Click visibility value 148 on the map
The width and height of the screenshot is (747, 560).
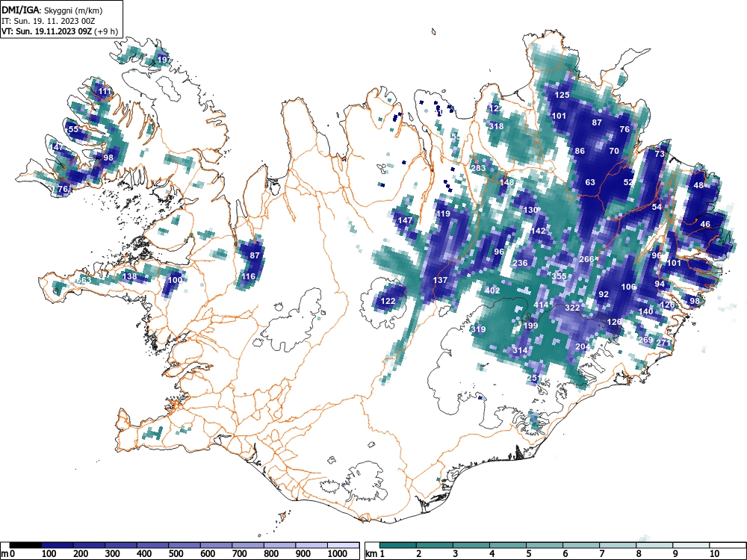tap(507, 182)
